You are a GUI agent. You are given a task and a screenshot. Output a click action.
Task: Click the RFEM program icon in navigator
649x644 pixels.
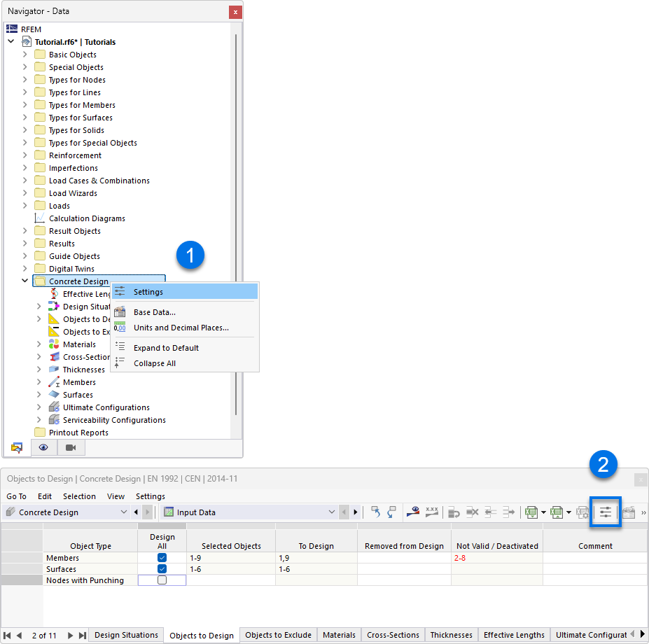click(12, 29)
